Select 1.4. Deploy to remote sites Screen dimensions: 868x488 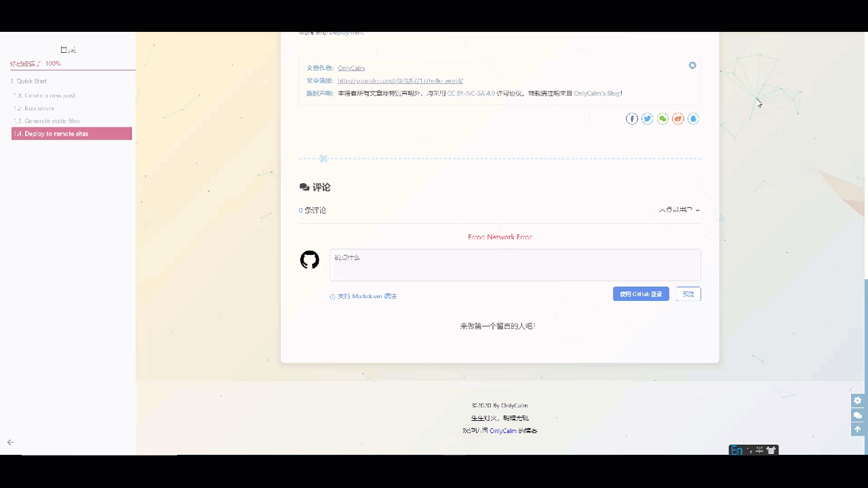coord(71,134)
